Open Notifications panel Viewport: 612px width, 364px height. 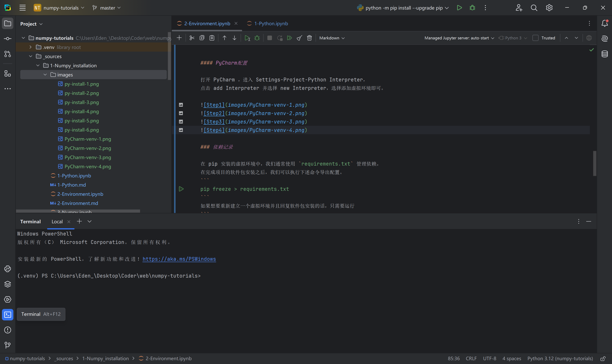click(x=605, y=23)
